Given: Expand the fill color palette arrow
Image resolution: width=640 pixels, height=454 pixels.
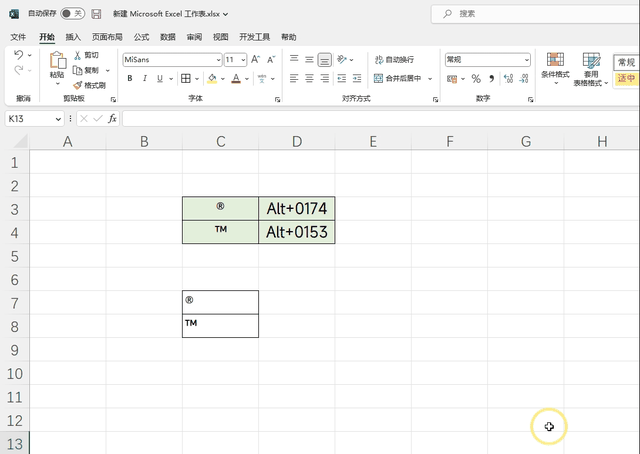Looking at the screenshot, I should 223,79.
